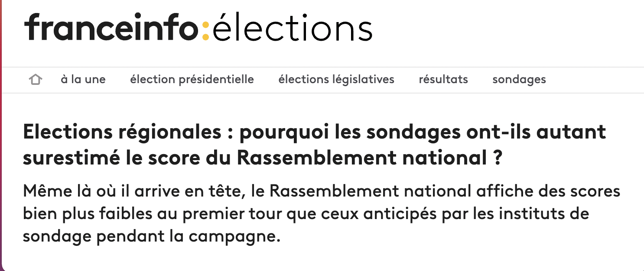
Task: Select "élections législatives" in the navigation
Action: (336, 80)
